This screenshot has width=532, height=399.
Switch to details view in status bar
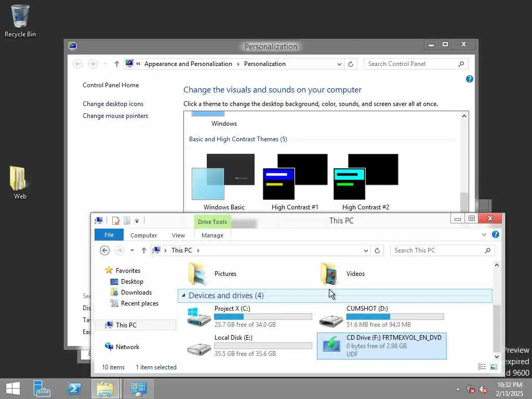tap(482, 367)
